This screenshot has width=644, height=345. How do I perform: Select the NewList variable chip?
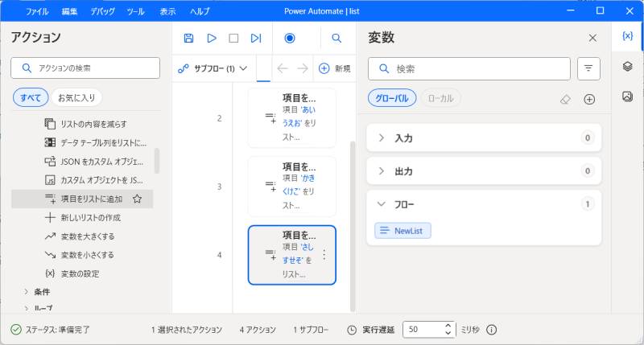click(x=402, y=231)
